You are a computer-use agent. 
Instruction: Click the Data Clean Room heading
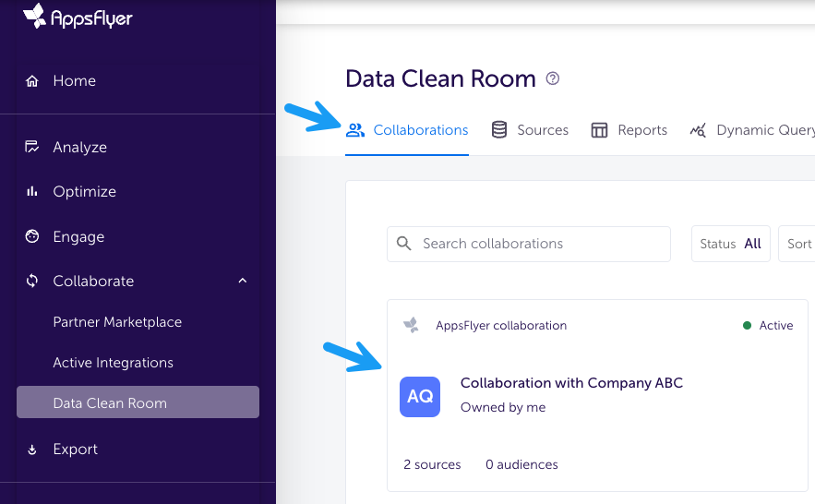pos(441,78)
